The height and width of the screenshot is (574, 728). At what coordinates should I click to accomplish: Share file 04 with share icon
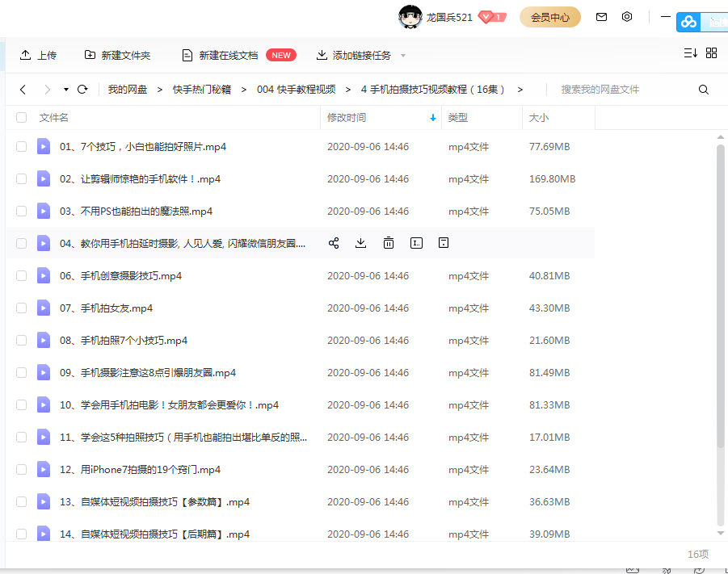(334, 243)
